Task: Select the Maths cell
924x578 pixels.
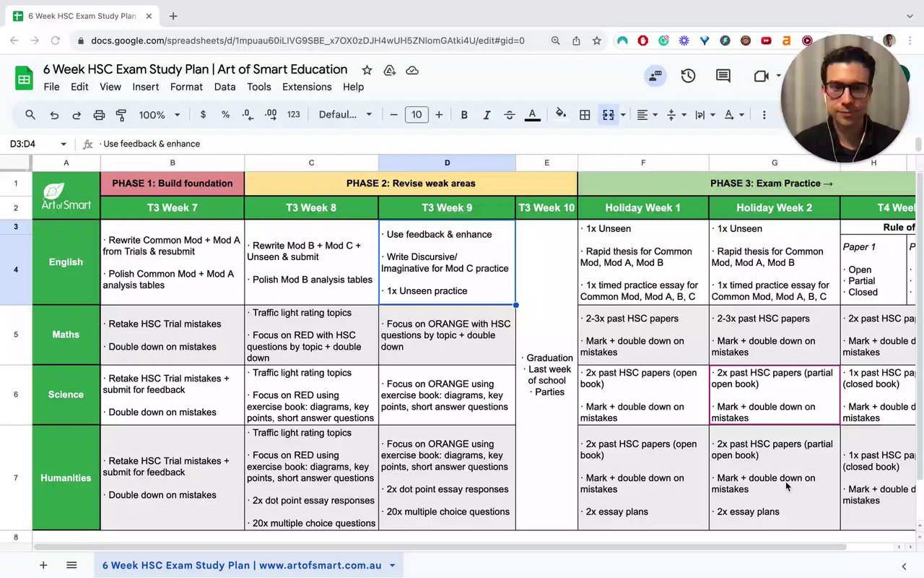Action: [66, 335]
